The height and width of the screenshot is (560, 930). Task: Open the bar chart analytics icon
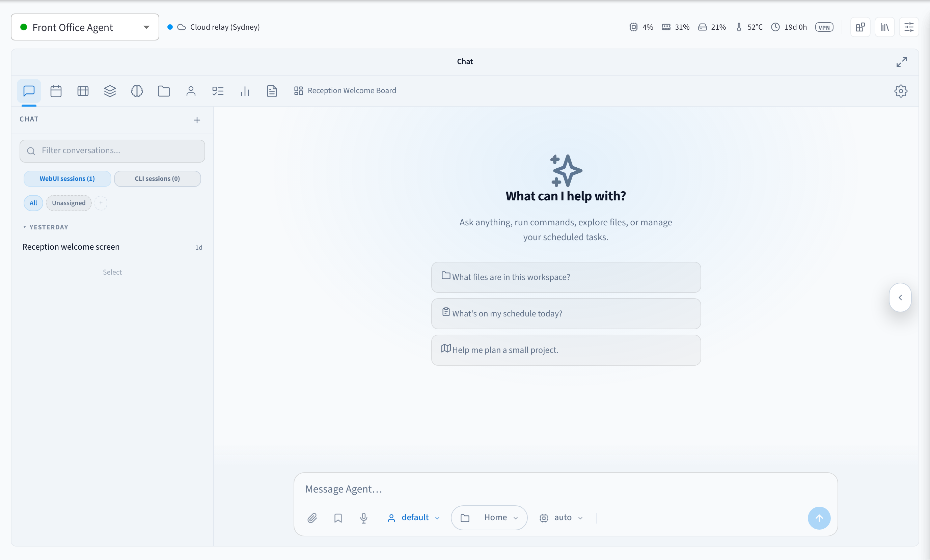click(245, 91)
